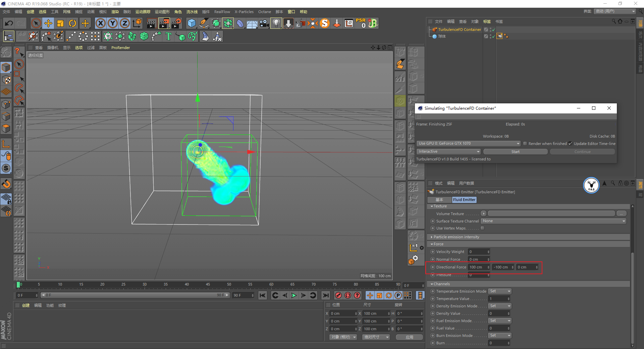Select TurbulenceFD Container in object manager
Screen dimensions: 644x349
pos(460,30)
